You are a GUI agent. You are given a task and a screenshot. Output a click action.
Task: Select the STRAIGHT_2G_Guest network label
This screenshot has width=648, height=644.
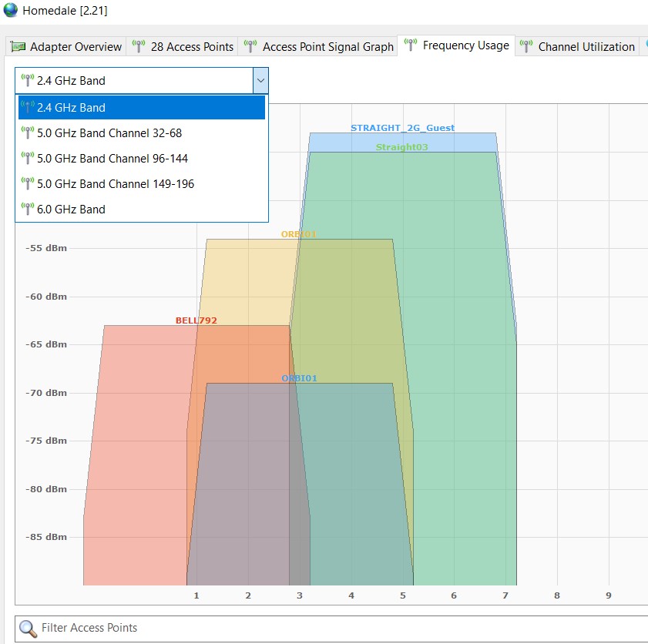coord(403,128)
